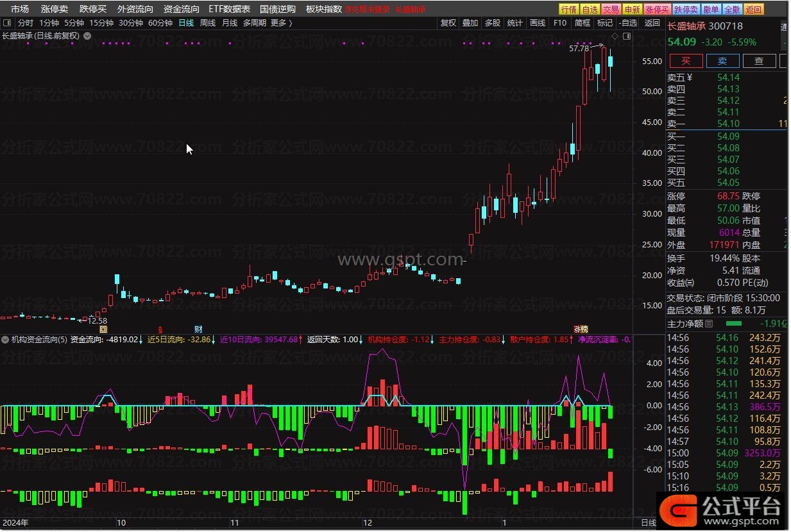
Task: Click the 标记 toolbar button
Action: 605,23
